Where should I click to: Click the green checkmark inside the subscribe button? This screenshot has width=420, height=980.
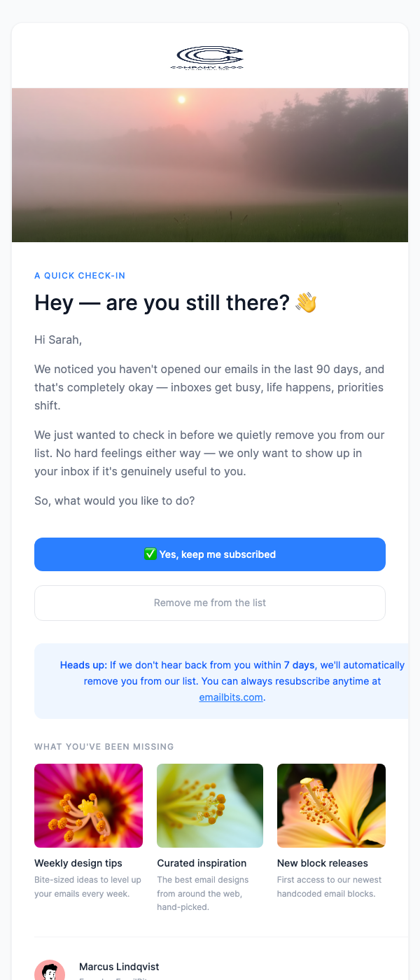(x=150, y=553)
